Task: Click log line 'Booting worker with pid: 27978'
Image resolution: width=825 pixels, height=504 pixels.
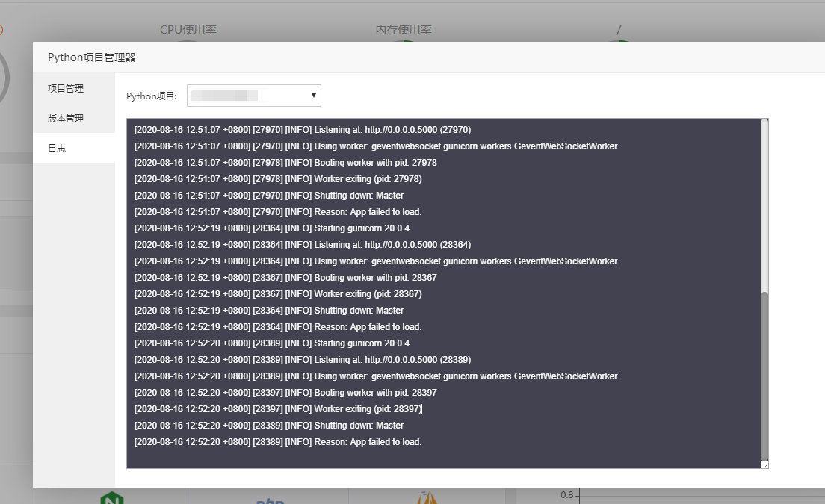Action: click(285, 162)
